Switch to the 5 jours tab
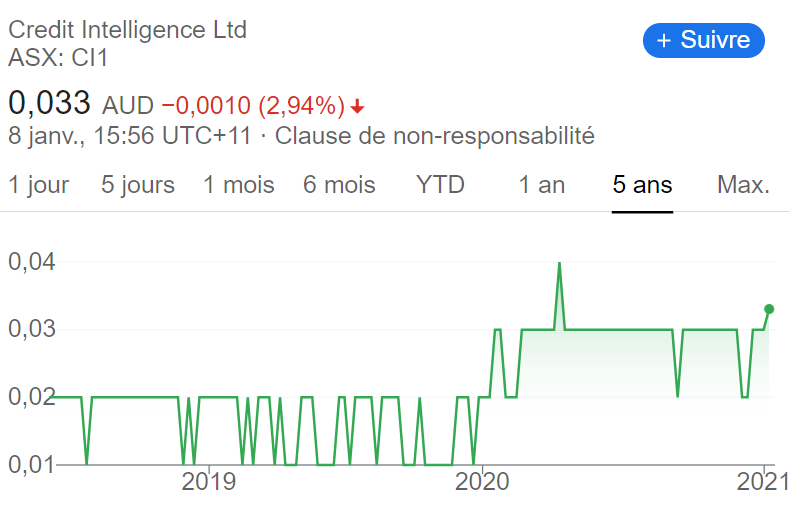The height and width of the screenshot is (508, 790). [138, 185]
